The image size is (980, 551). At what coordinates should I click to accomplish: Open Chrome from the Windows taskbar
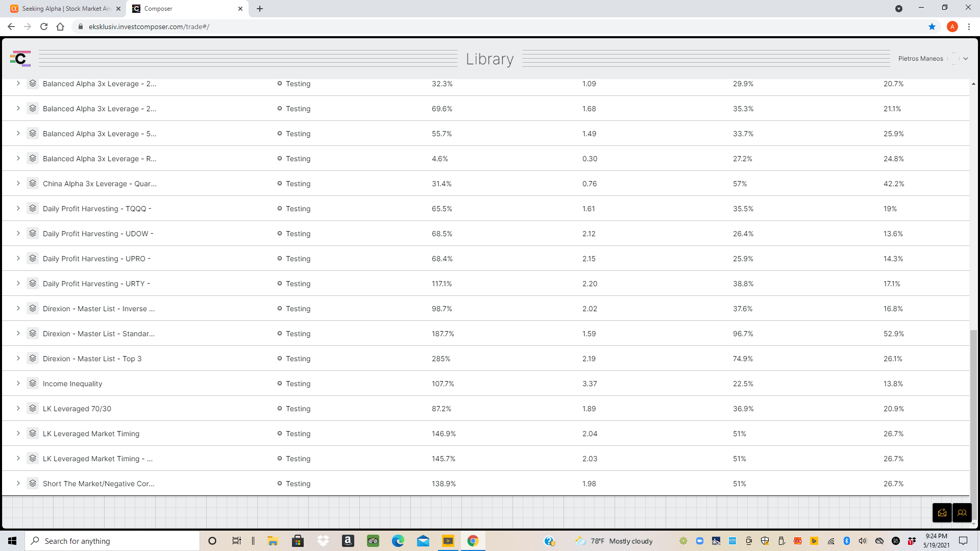click(473, 541)
